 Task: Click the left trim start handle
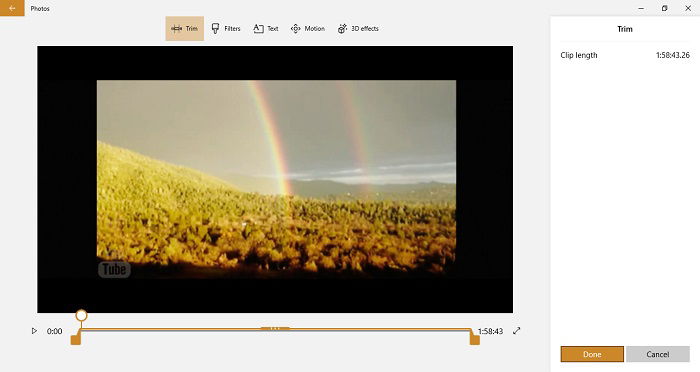tap(76, 340)
